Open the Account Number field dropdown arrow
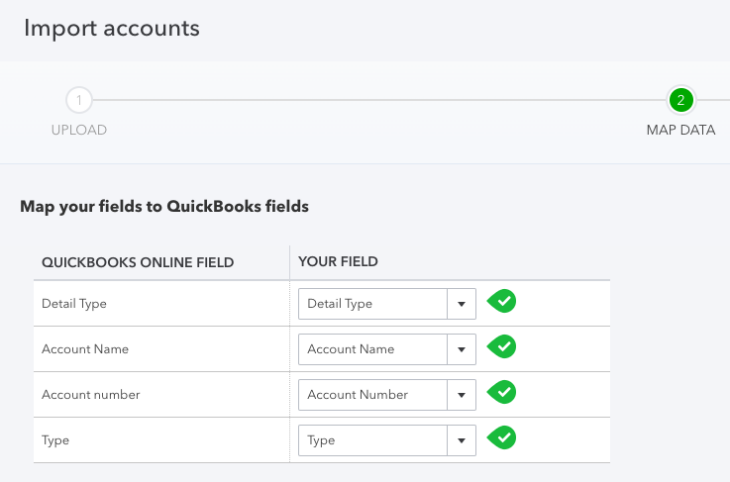This screenshot has width=730, height=482. tap(461, 395)
